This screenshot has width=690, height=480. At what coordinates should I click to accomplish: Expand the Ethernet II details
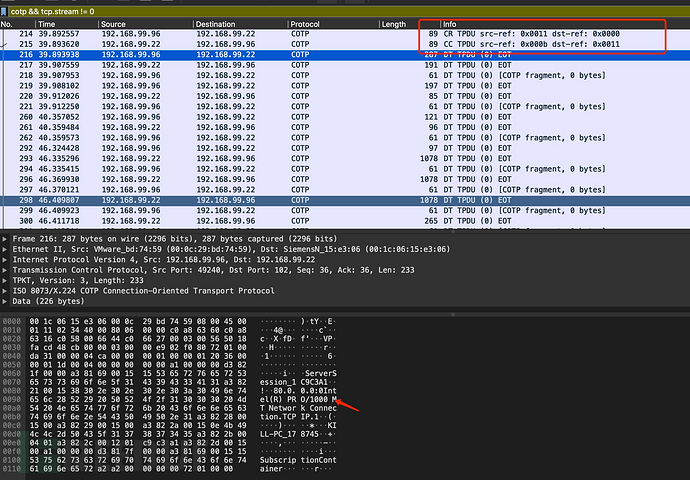[x=6, y=252]
